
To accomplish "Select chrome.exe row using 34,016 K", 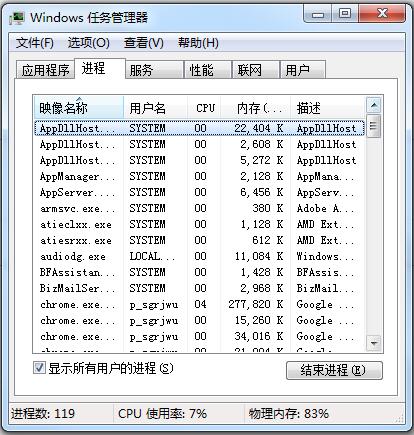I will (199, 336).
